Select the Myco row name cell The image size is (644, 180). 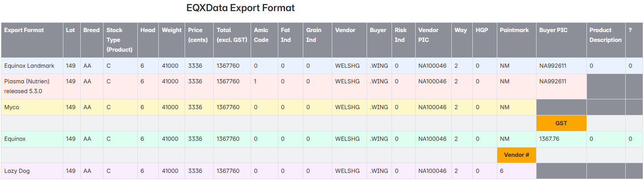click(x=32, y=107)
